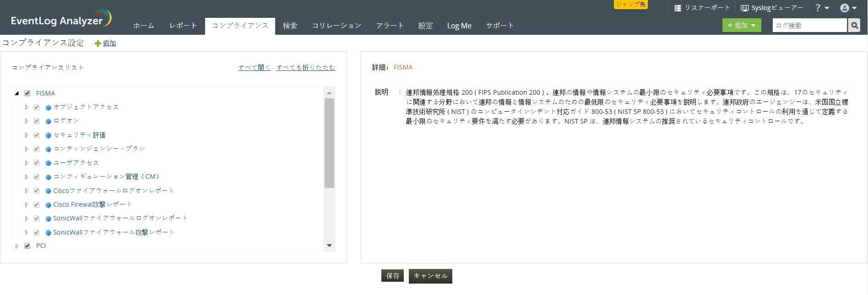The width and height of the screenshot is (868, 295).
Task: Open the green 追加 dropdown button
Action: coord(742,26)
